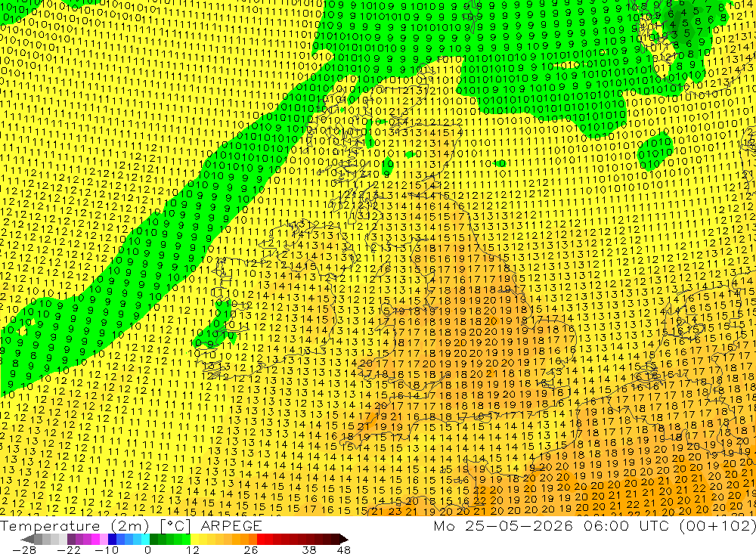Screen dimensions: 756x554
Task: Click the '-22' legend label
Action: (x=69, y=549)
